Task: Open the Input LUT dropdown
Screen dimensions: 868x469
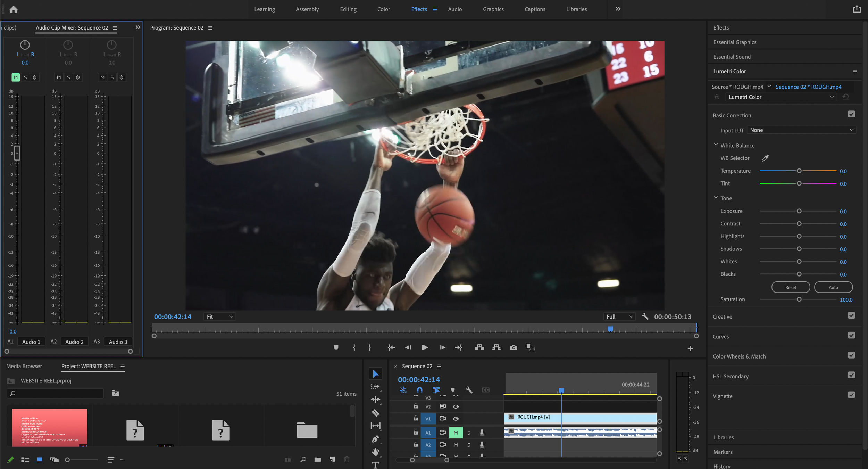Action: pyautogui.click(x=801, y=130)
